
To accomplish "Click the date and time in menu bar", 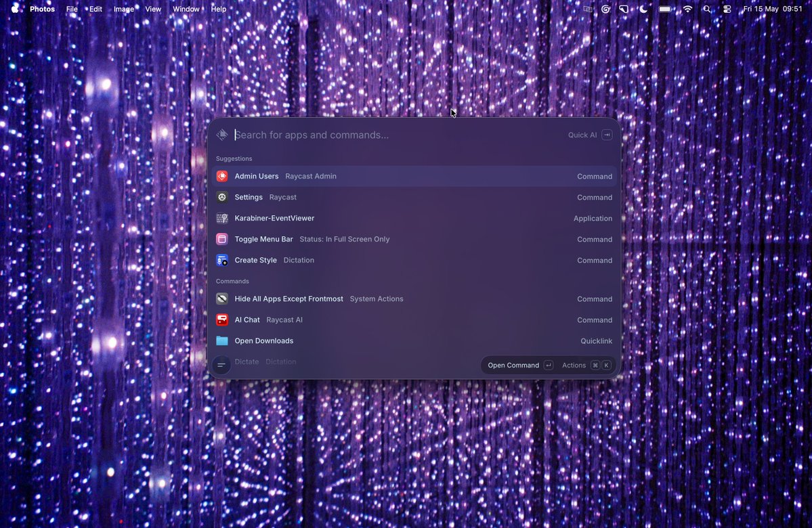I will point(773,9).
